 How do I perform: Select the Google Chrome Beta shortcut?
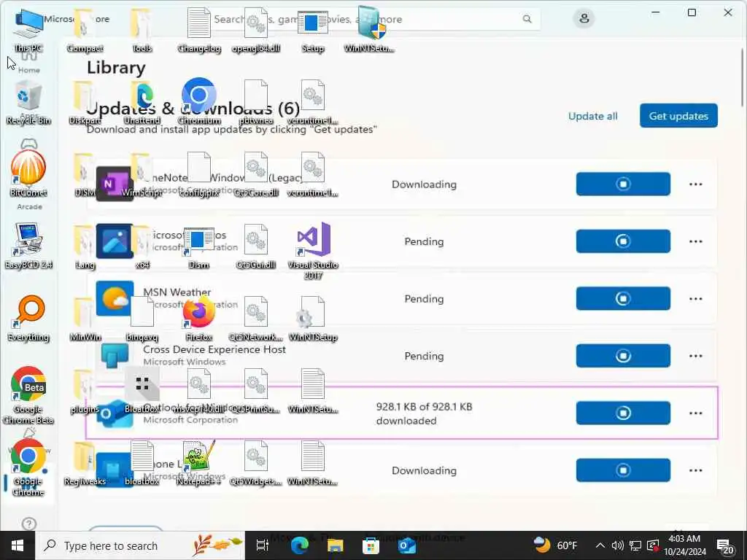[x=28, y=395]
